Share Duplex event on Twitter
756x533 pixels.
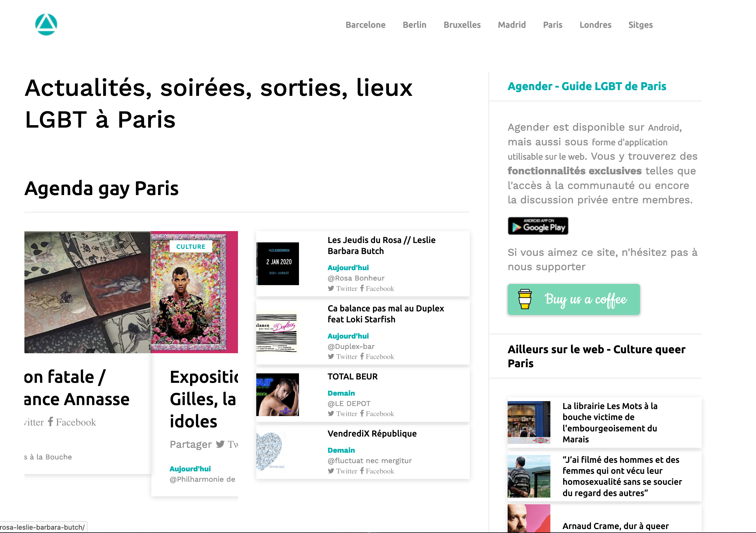[343, 357]
